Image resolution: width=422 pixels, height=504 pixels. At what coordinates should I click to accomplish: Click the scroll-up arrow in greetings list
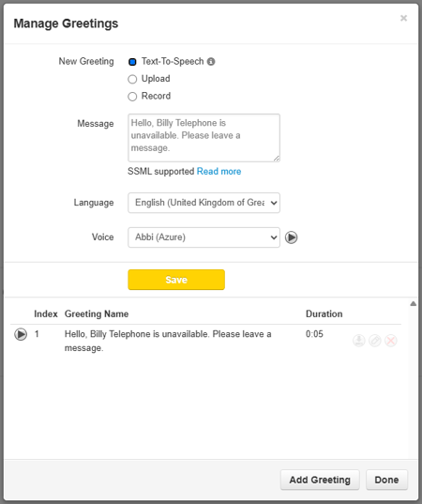pos(414,304)
